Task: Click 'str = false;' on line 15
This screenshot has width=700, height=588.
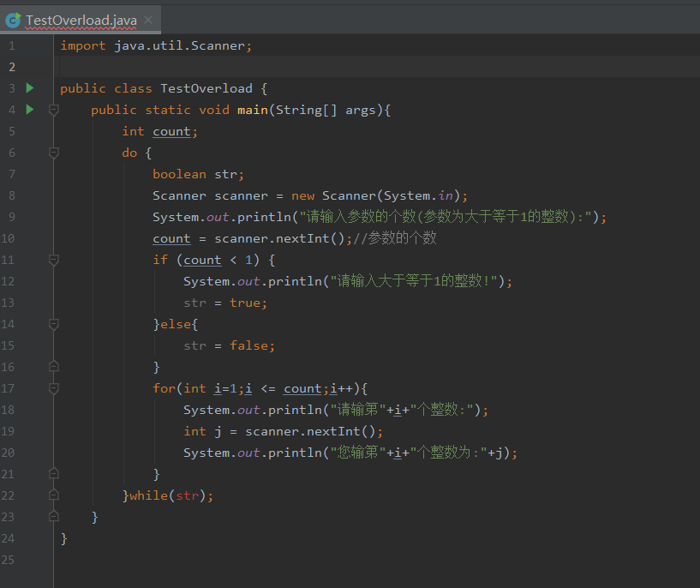Action: (x=230, y=345)
